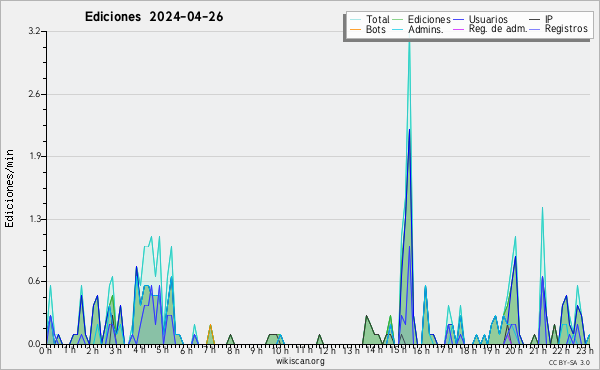Click the "18 h" x-axis label
Image resolution: width=600 pixels, height=370 pixels.
tap(468, 350)
